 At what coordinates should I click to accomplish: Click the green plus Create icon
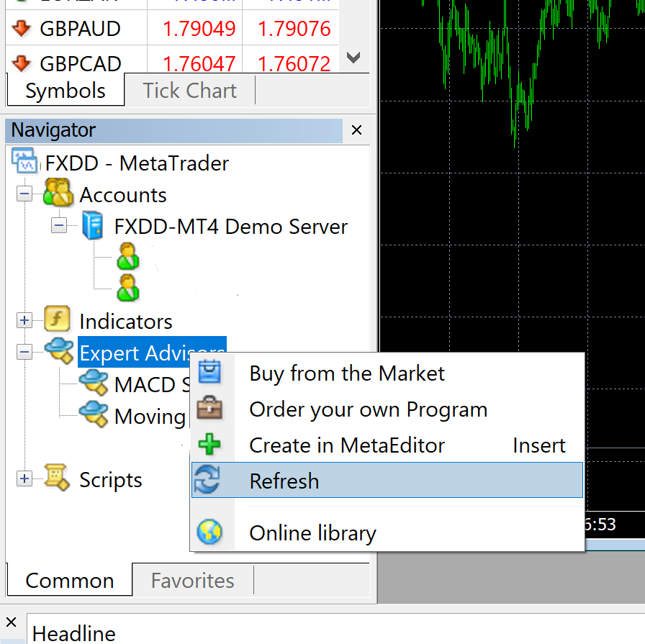coord(209,444)
